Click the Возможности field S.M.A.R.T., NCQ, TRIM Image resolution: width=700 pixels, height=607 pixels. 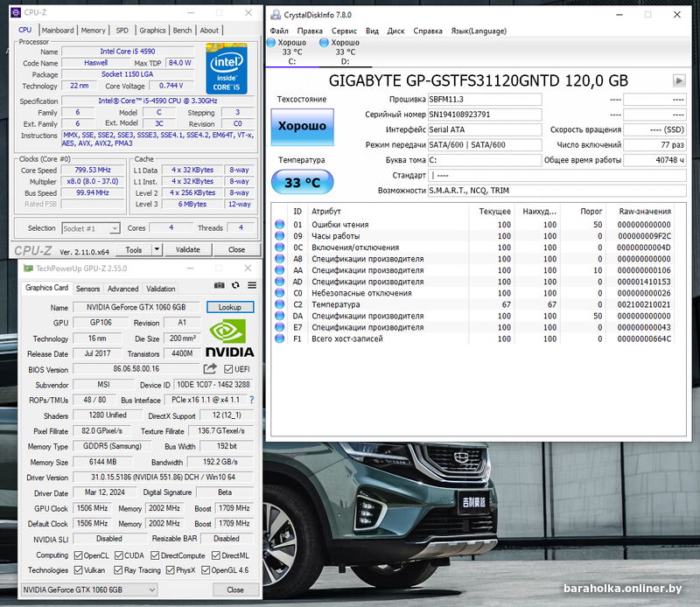point(556,191)
